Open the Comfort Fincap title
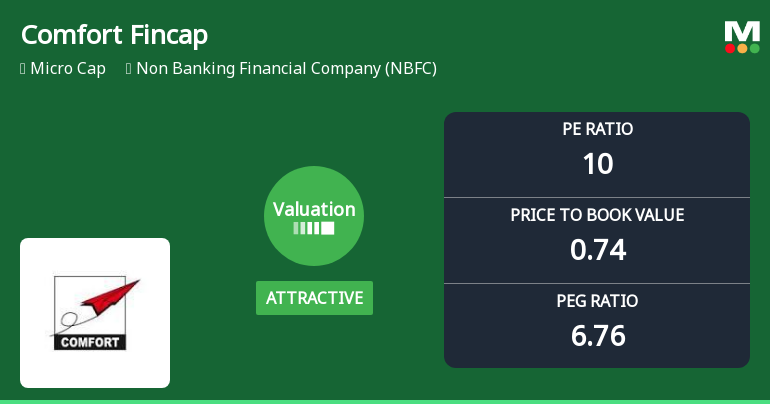 [114, 35]
